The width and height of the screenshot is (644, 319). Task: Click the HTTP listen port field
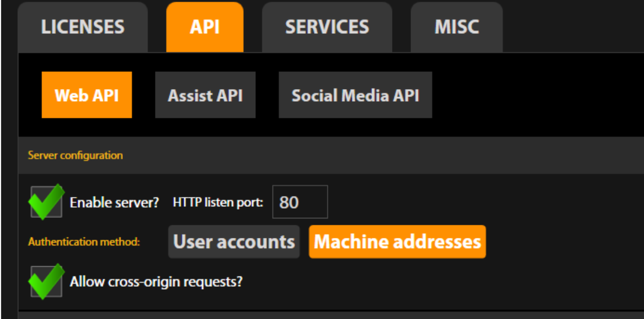[x=300, y=202]
